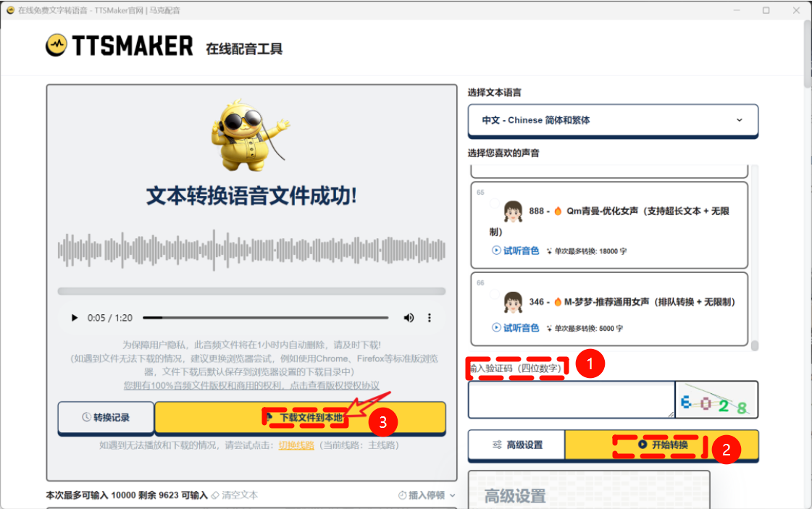Open the 插入停顿 dropdown

pyautogui.click(x=427, y=495)
